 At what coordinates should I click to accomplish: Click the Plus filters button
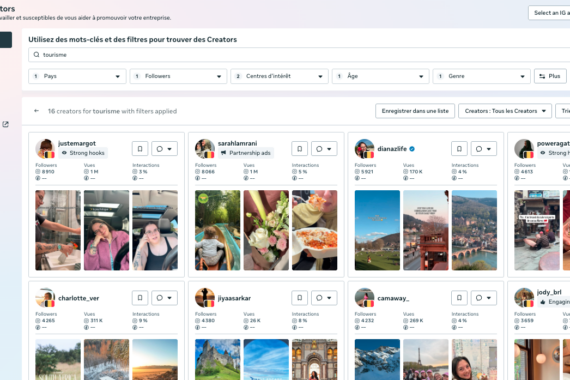click(550, 76)
